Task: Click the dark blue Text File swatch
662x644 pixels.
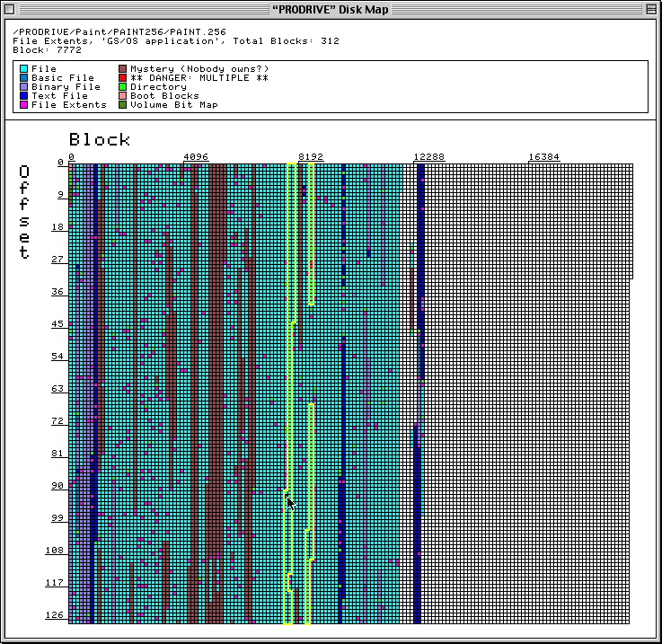Action: (x=23, y=96)
